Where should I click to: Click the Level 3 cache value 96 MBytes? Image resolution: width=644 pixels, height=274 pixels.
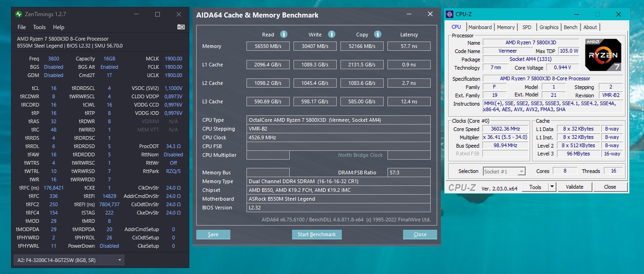[x=579, y=154]
